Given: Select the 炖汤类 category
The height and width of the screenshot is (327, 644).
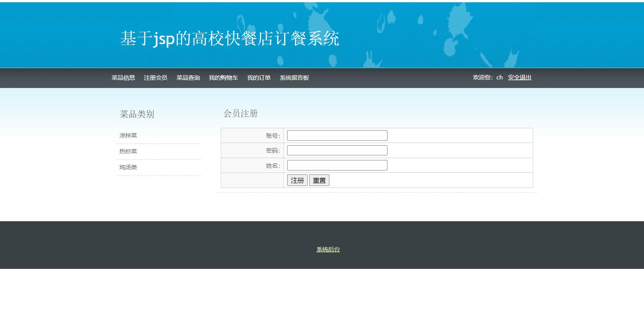Looking at the screenshot, I should point(128,167).
